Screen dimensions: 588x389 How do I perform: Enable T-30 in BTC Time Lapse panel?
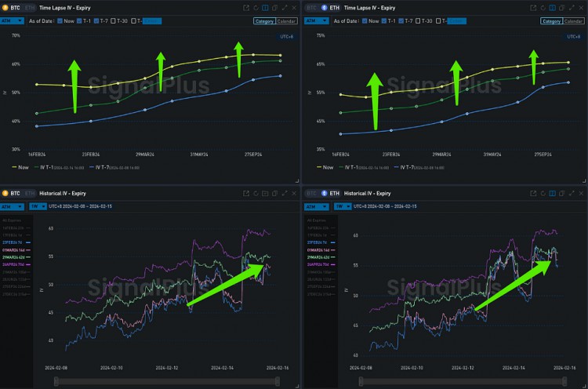point(113,21)
